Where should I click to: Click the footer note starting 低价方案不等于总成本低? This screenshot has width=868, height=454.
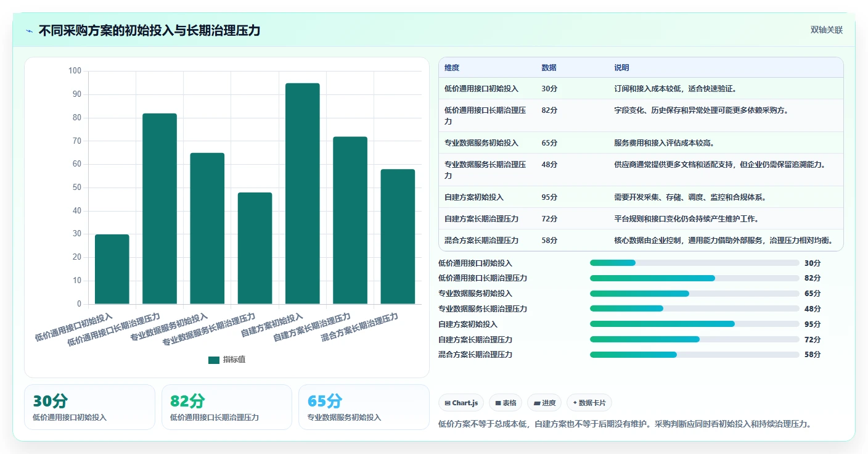click(624, 424)
